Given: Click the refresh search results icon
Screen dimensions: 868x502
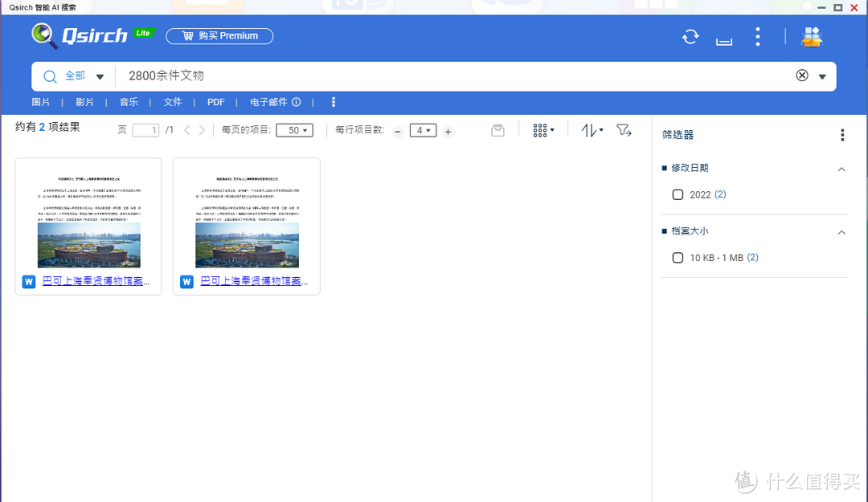Looking at the screenshot, I should point(690,36).
